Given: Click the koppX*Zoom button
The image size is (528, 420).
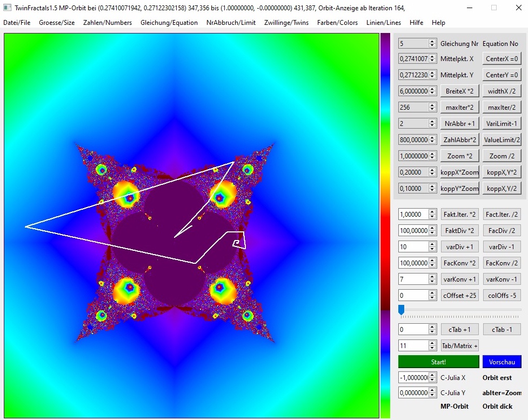Looking at the screenshot, I should coord(459,172).
